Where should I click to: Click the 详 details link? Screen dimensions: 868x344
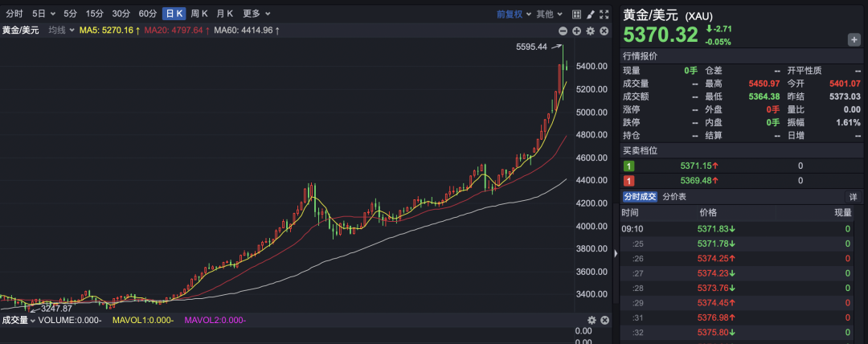[853, 197]
